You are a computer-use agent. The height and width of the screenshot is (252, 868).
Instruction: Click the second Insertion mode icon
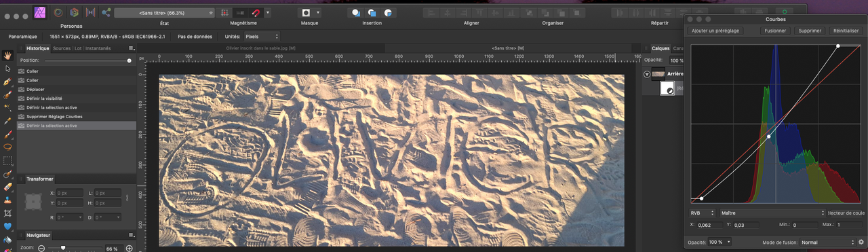372,12
